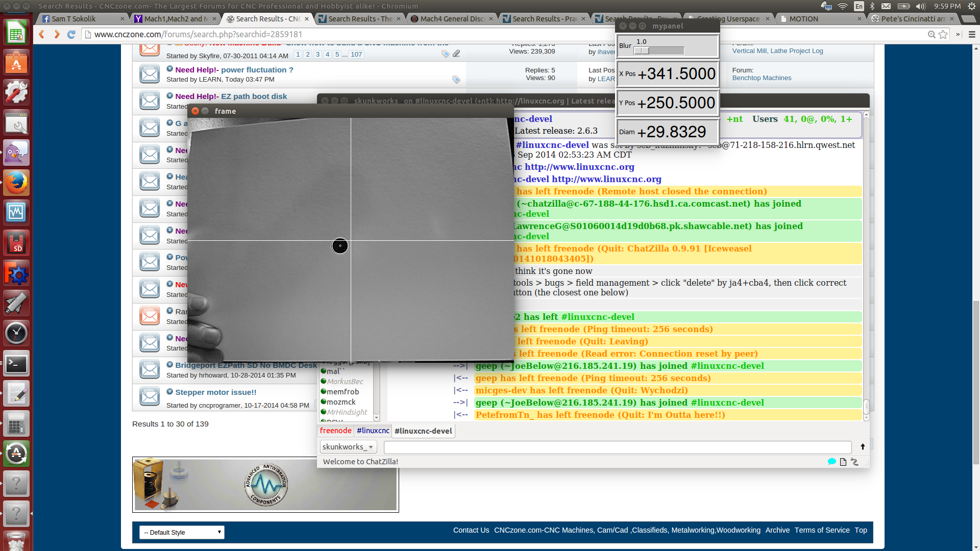The image size is (980, 551).
Task: Open the Chromium hamburger menu
Action: tap(972, 34)
